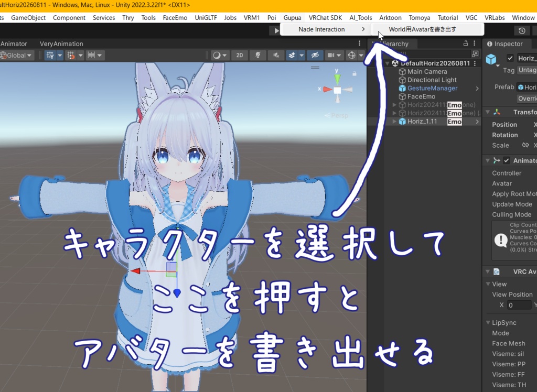
Task: Toggle the grid snapping magnet icon
Action: 71,55
